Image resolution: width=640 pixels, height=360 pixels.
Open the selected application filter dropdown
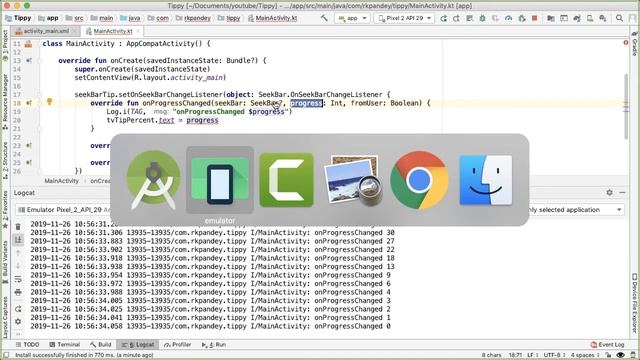[x=576, y=209]
